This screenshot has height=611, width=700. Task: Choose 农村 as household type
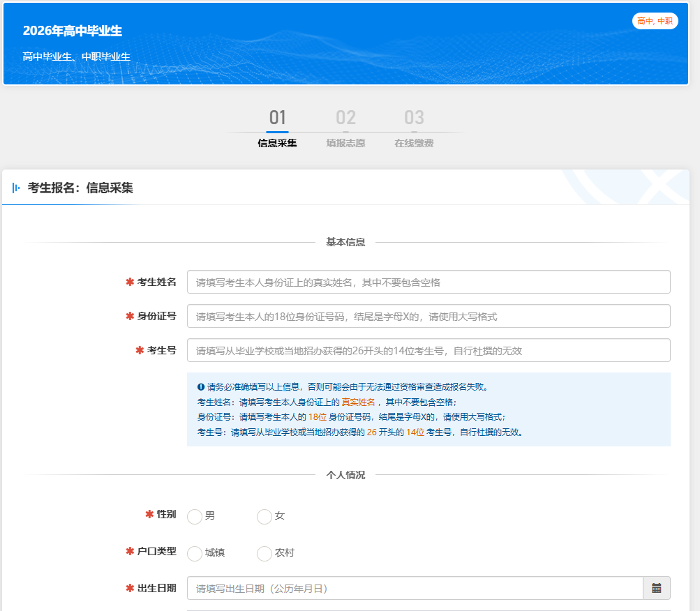point(265,553)
